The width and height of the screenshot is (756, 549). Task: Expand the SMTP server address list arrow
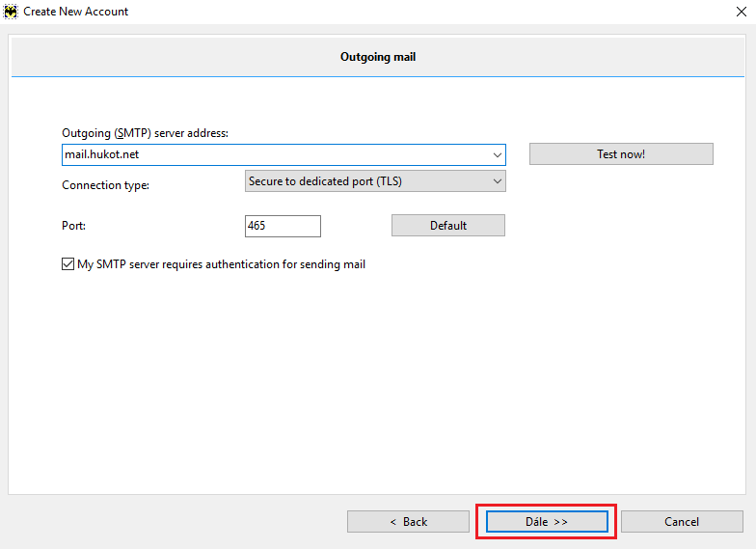pyautogui.click(x=498, y=154)
